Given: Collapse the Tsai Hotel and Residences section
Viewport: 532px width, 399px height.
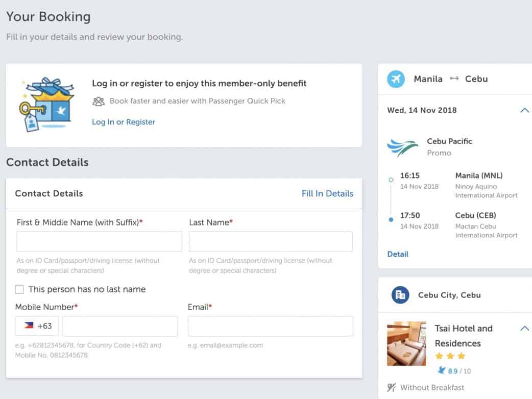Looking at the screenshot, I should (524, 329).
